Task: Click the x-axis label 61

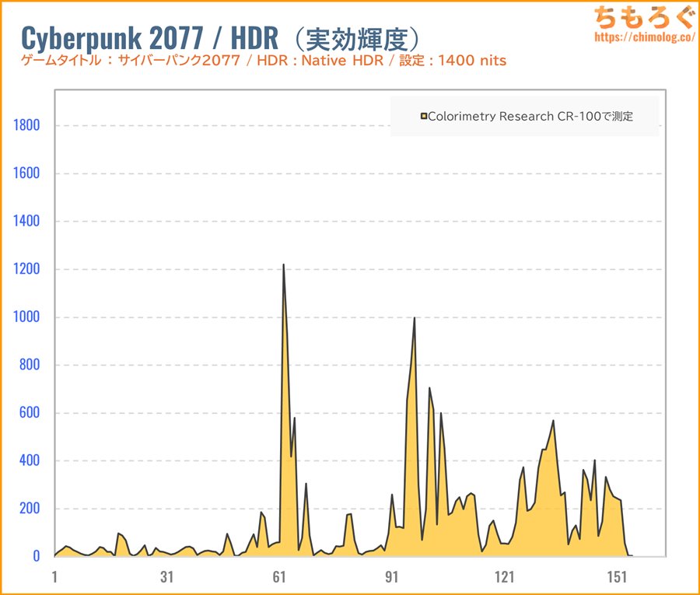Action: click(x=279, y=576)
